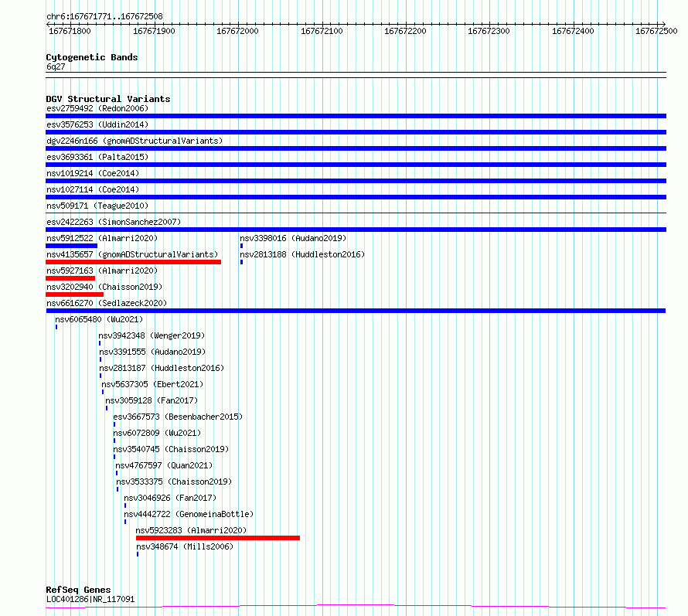The height and width of the screenshot is (616, 688).
Task: Select nsv5637305 (Ebert2021) label
Action: 152,384
